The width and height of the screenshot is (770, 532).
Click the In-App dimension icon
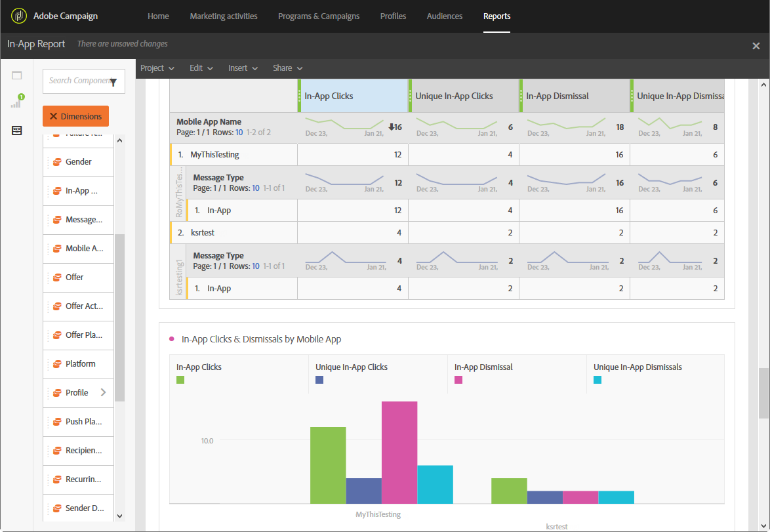point(57,191)
